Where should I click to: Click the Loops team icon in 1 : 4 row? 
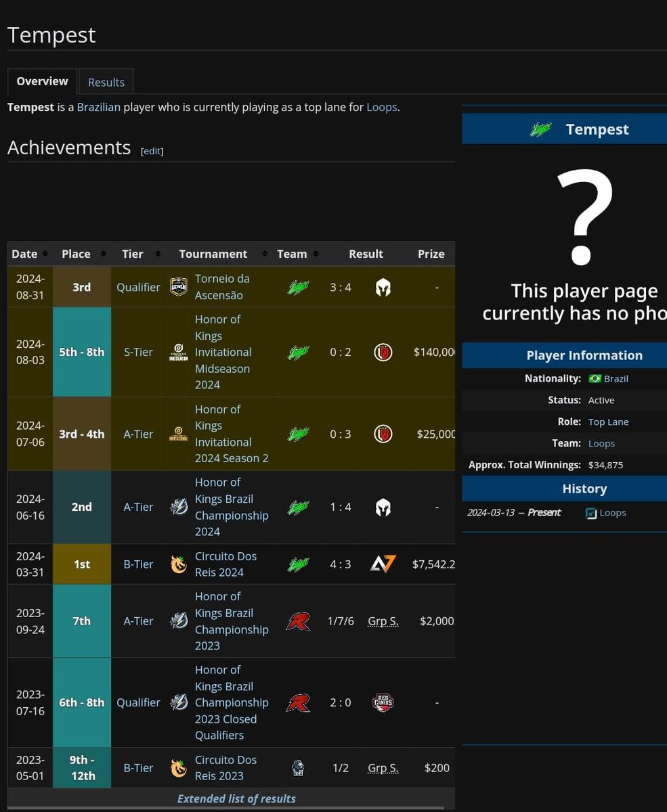tap(298, 507)
